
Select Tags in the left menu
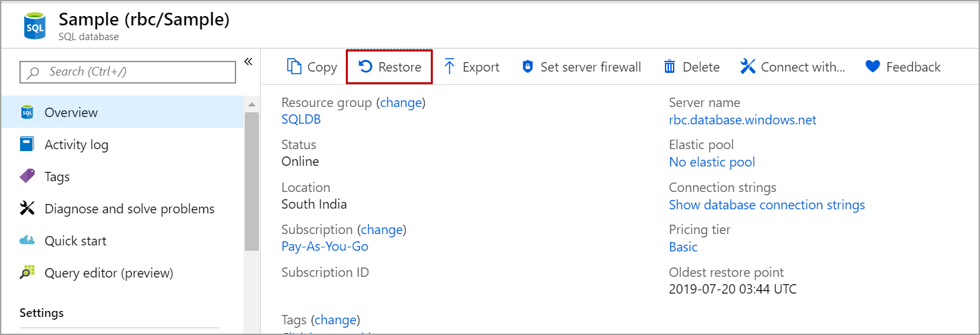(x=57, y=177)
